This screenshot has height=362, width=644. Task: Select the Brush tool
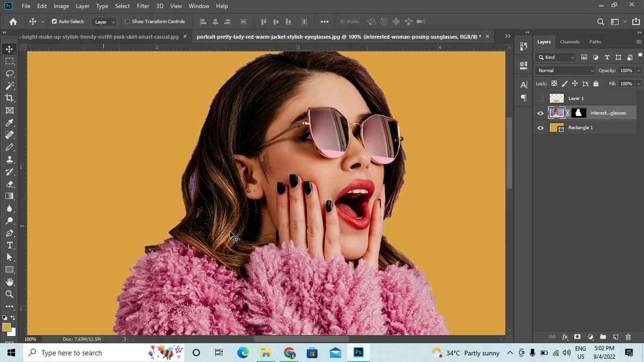pos(10,147)
